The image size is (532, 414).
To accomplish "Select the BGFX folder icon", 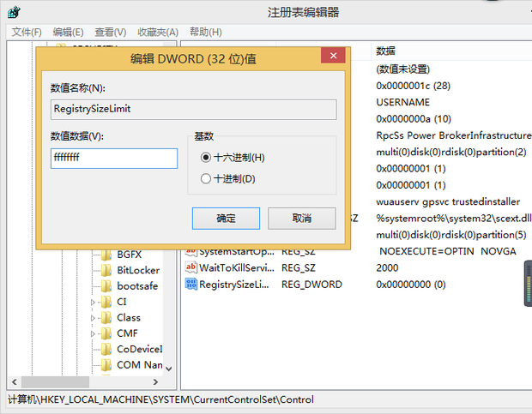I will [x=106, y=255].
